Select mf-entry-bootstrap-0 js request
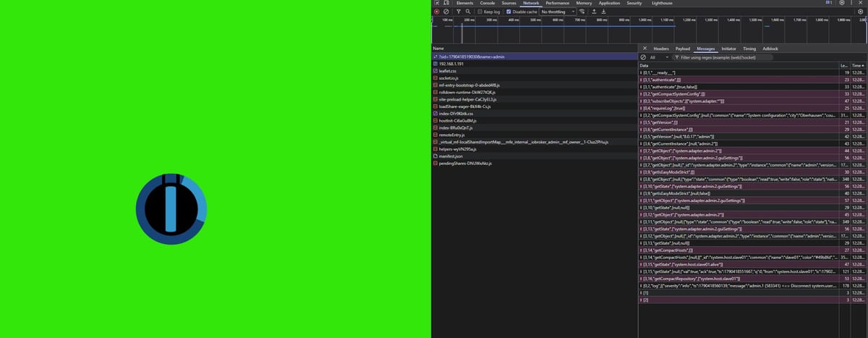868x338 pixels. (535, 85)
